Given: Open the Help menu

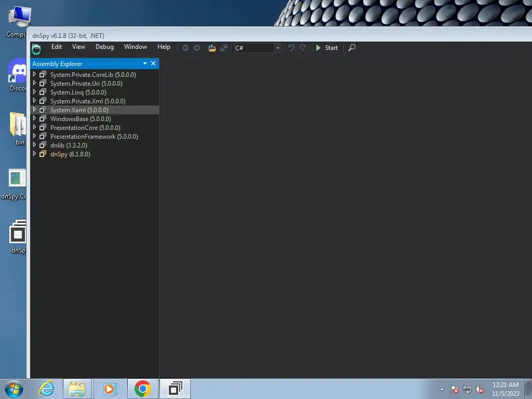Looking at the screenshot, I should tap(164, 47).
